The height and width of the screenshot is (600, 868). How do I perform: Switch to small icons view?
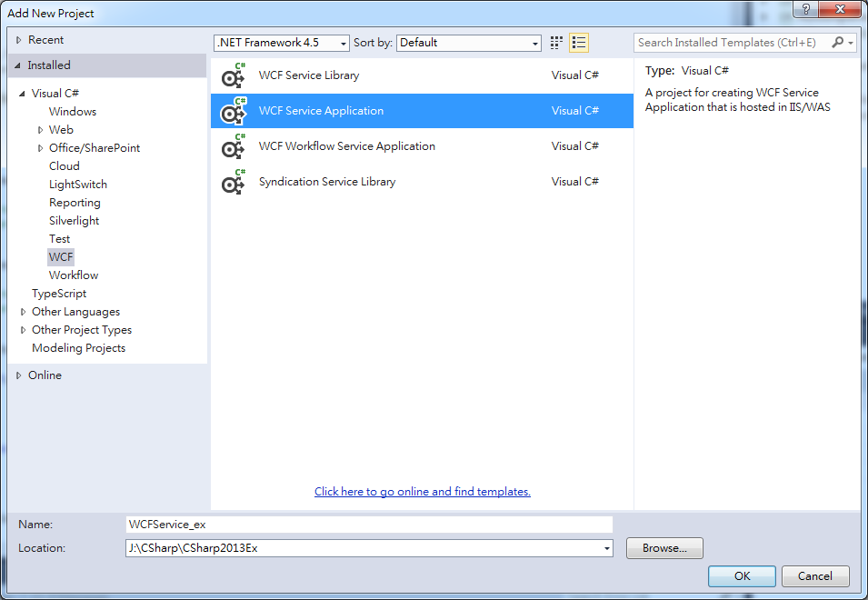pos(556,43)
